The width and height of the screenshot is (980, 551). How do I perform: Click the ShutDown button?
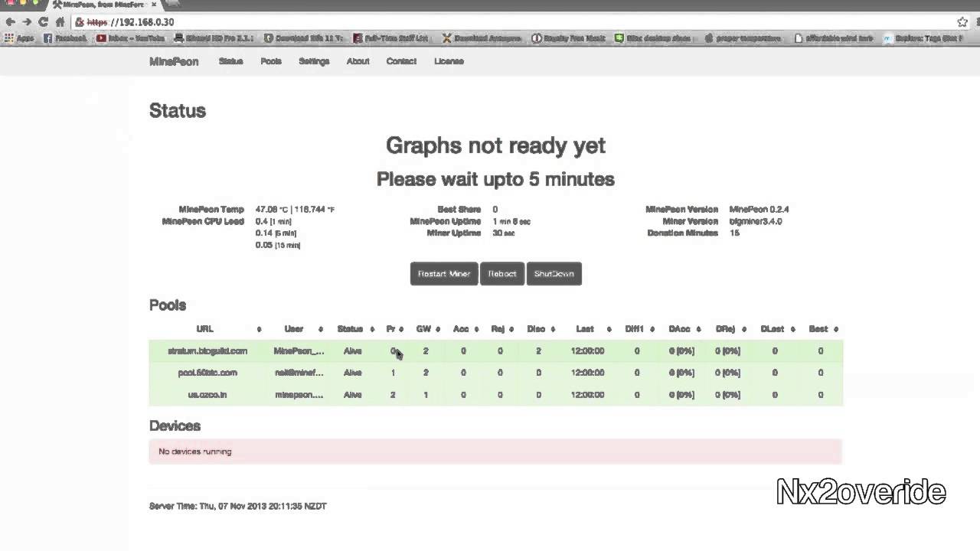(x=554, y=274)
